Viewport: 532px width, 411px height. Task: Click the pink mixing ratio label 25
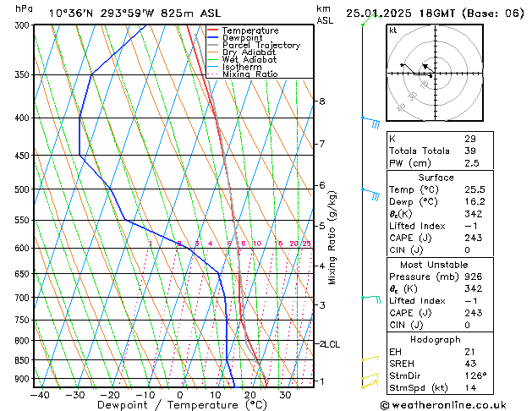click(x=306, y=244)
